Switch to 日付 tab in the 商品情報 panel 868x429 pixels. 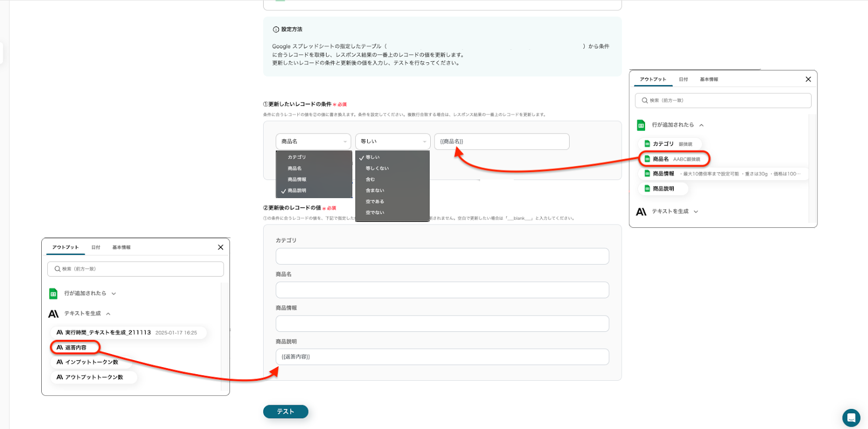[683, 79]
